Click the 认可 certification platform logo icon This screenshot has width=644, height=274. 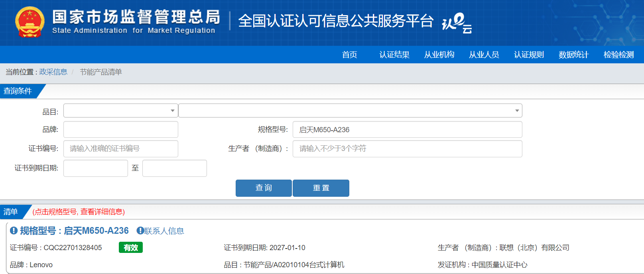tap(457, 23)
